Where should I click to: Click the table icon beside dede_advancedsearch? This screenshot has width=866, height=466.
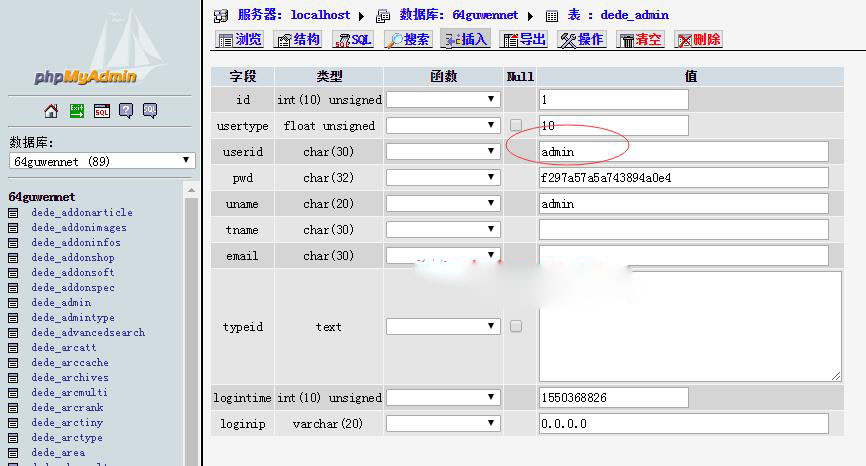coord(13,332)
